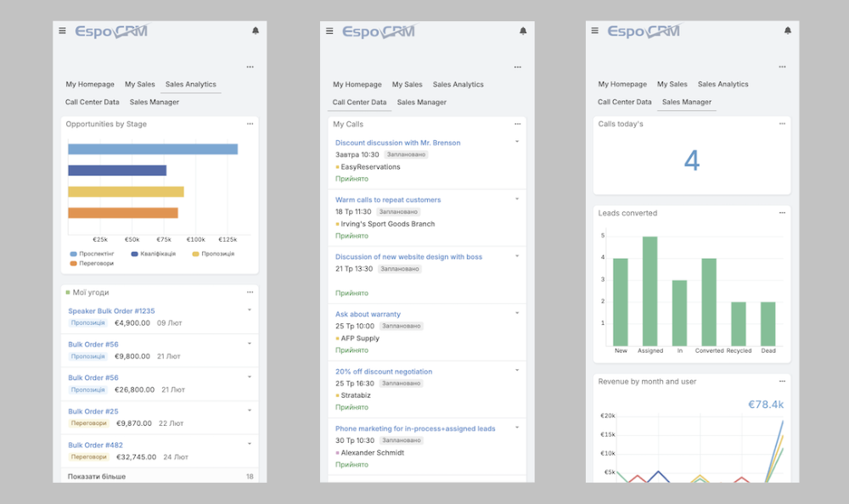Open Discussion of new website design with boss
The width and height of the screenshot is (849, 504).
(x=408, y=257)
